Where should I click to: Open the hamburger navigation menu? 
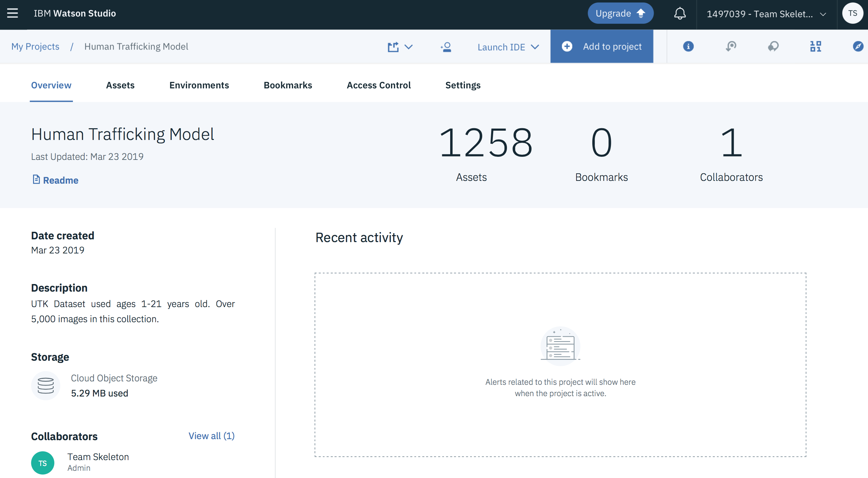click(12, 13)
